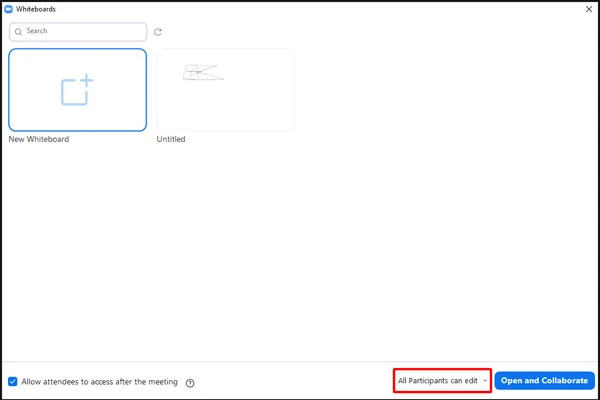Select the New Whiteboard tile
This screenshot has width=600, height=400.
click(x=78, y=90)
